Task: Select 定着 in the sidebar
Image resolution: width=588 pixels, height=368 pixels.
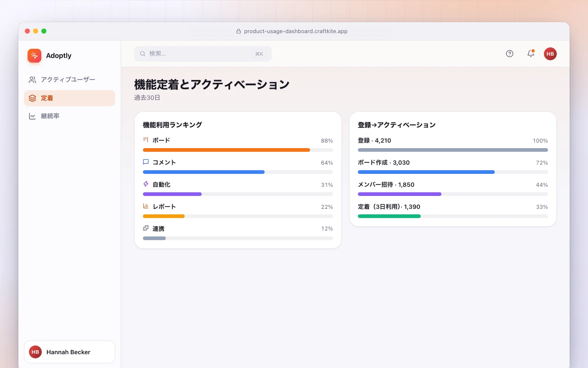Action: pos(69,98)
